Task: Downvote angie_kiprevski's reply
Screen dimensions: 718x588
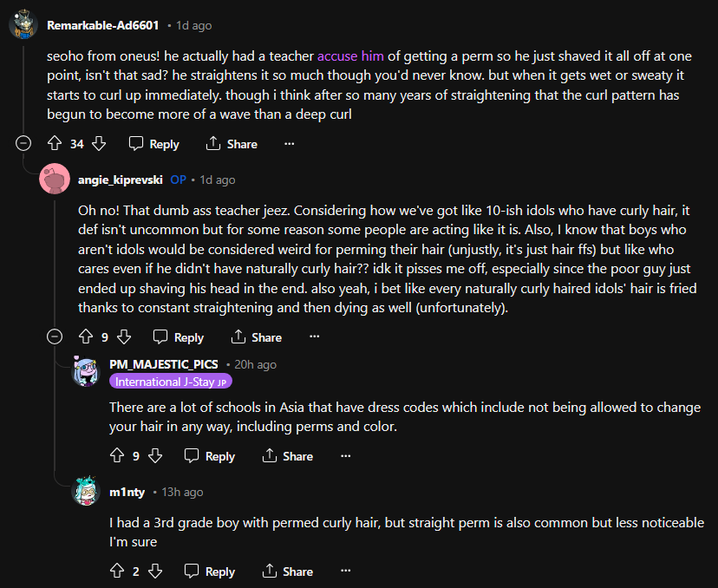Action: [124, 337]
